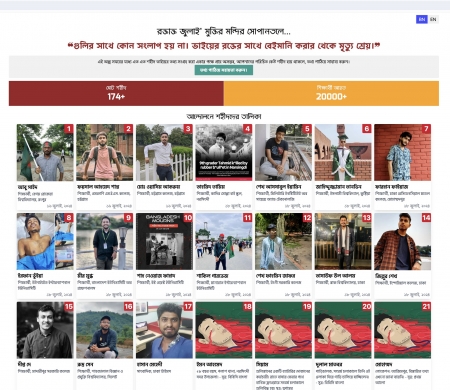The image size is (450, 390).
Task: Open card 1 photo with flag
Action: coord(45,152)
